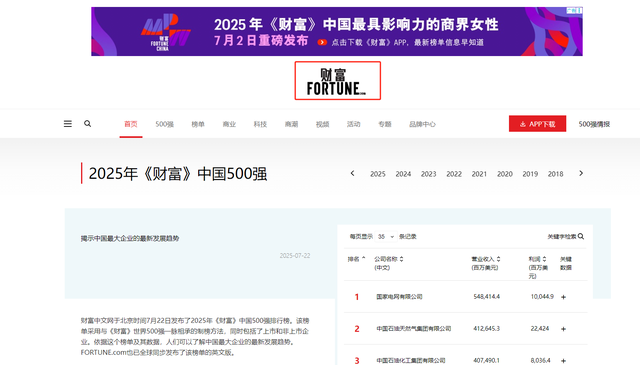Screen dimensions: 640x365
Task: Open the 品牌中心 navigation tab
Action: [422, 124]
